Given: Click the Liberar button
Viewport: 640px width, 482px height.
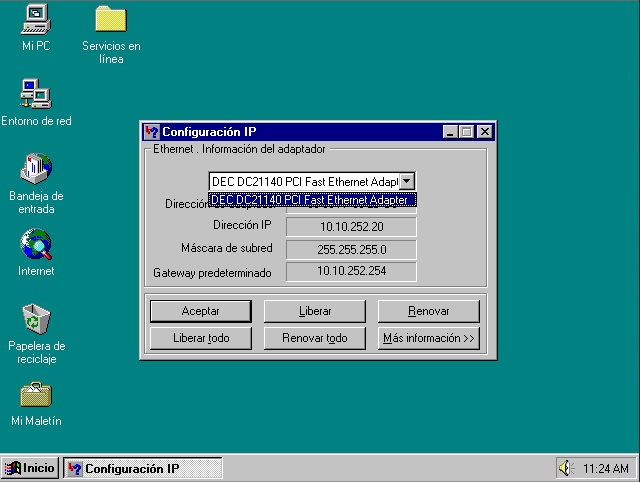Looking at the screenshot, I should click(315, 311).
